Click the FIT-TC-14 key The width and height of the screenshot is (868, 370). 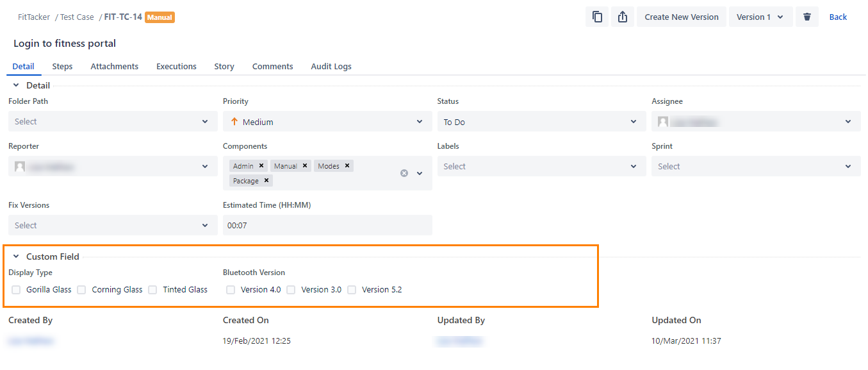pyautogui.click(x=123, y=17)
